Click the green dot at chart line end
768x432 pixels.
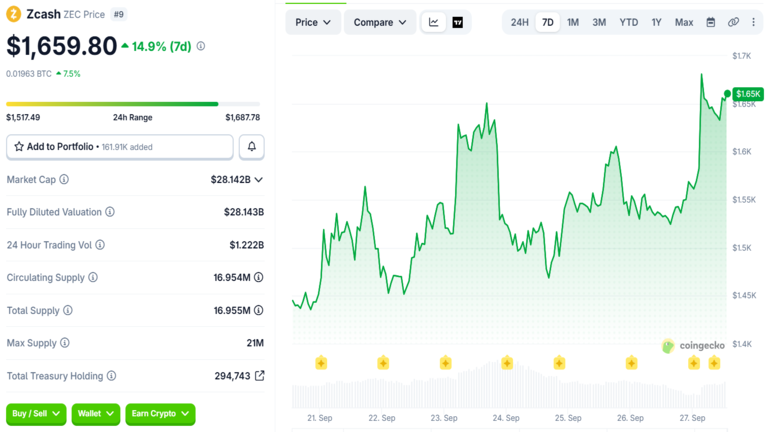[727, 94]
